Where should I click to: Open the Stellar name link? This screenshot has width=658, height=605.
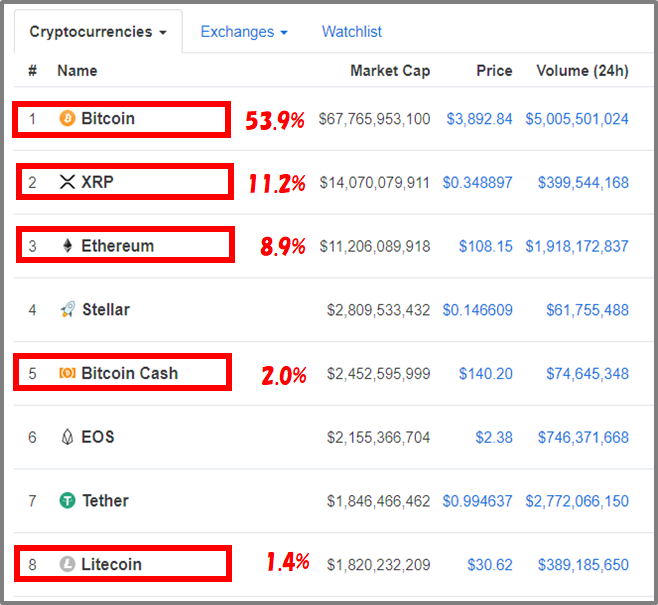[x=106, y=309]
